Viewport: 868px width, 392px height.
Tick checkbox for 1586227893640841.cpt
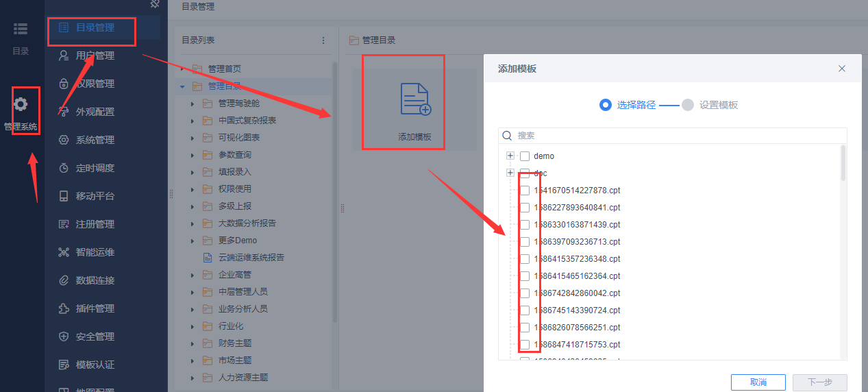point(525,208)
